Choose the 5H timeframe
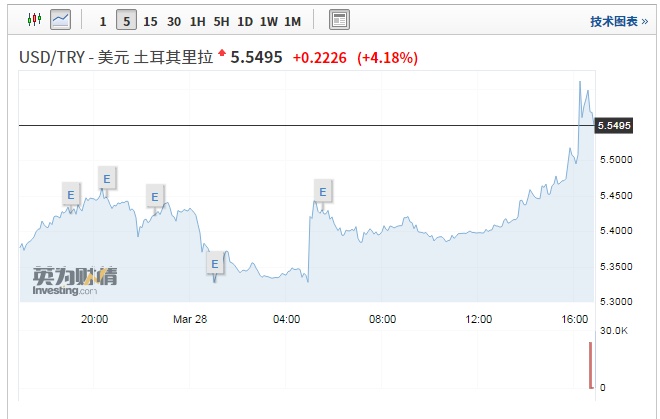The image size is (660, 419). point(221,21)
